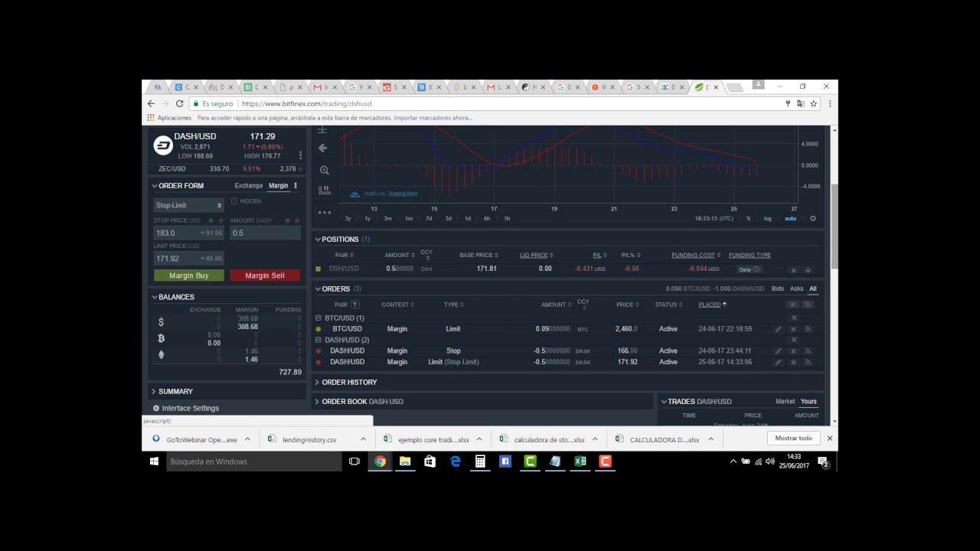Cancel all orders via header X icon
The height and width of the screenshot is (551, 980).
(x=793, y=305)
